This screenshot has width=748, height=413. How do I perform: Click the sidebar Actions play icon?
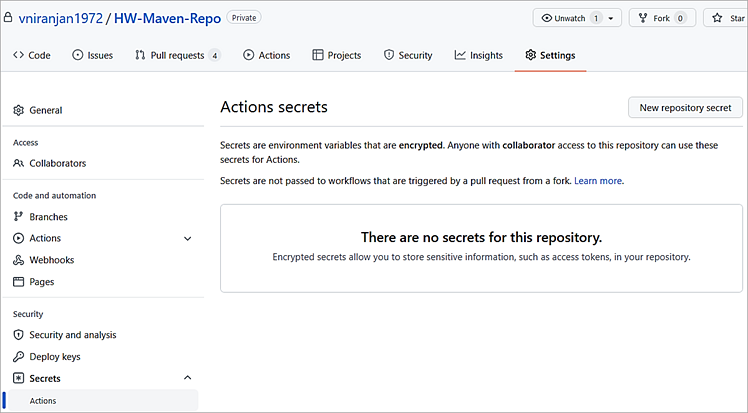(x=19, y=238)
